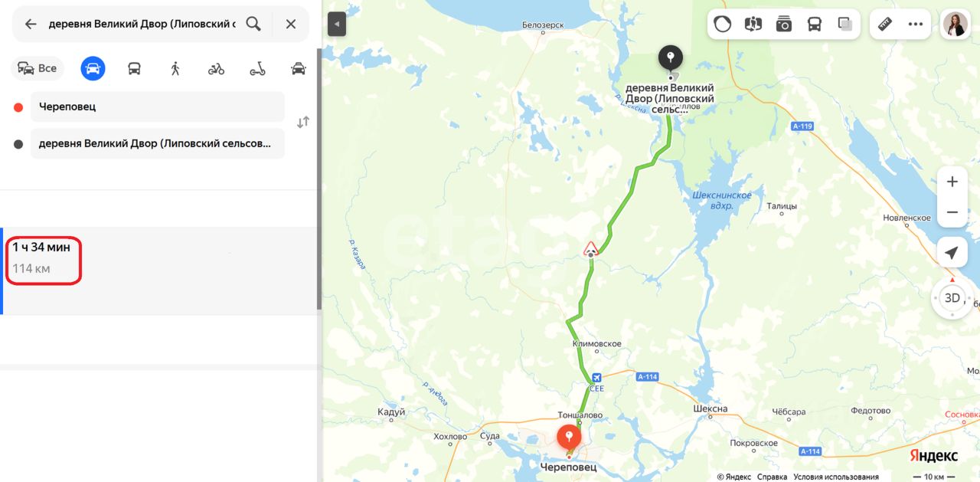Select the taxi route mode

point(299,69)
